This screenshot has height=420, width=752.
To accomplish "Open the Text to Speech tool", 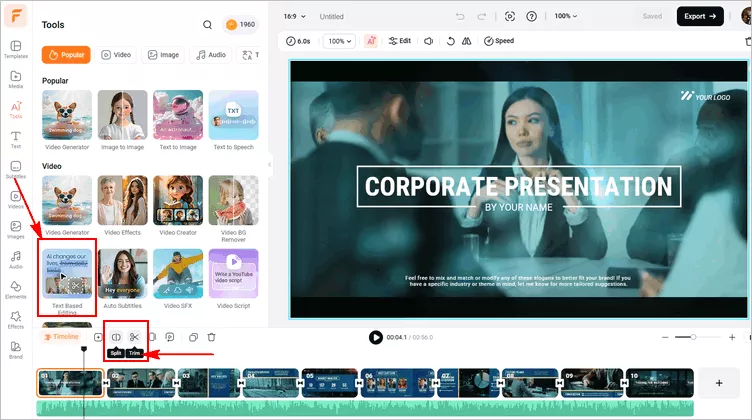I will pos(234,120).
